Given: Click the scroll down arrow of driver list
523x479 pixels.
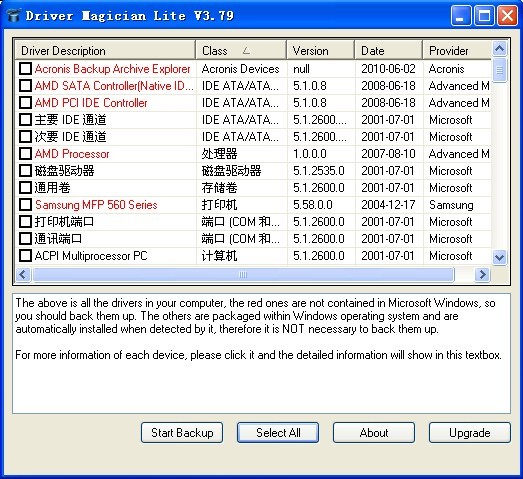Looking at the screenshot, I should pyautogui.click(x=499, y=257).
